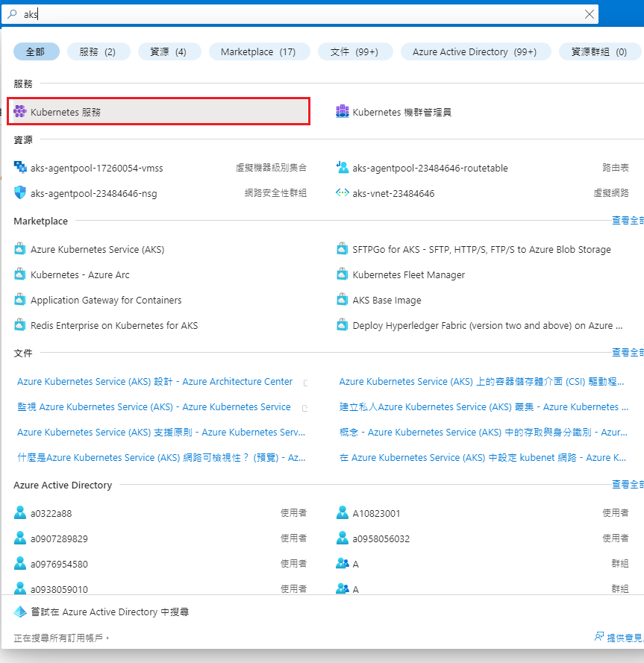This screenshot has height=663, width=644.
Task: Click the Azure Active Directory diamond icon
Action: (x=20, y=612)
